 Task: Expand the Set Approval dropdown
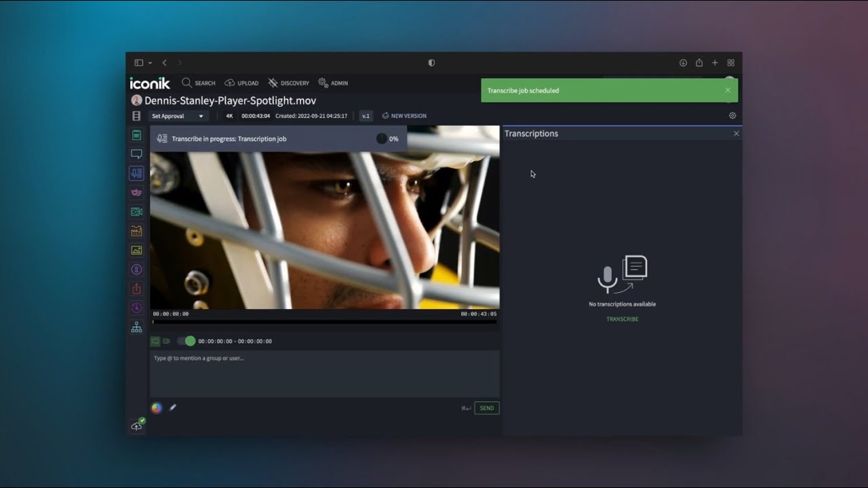pos(178,116)
